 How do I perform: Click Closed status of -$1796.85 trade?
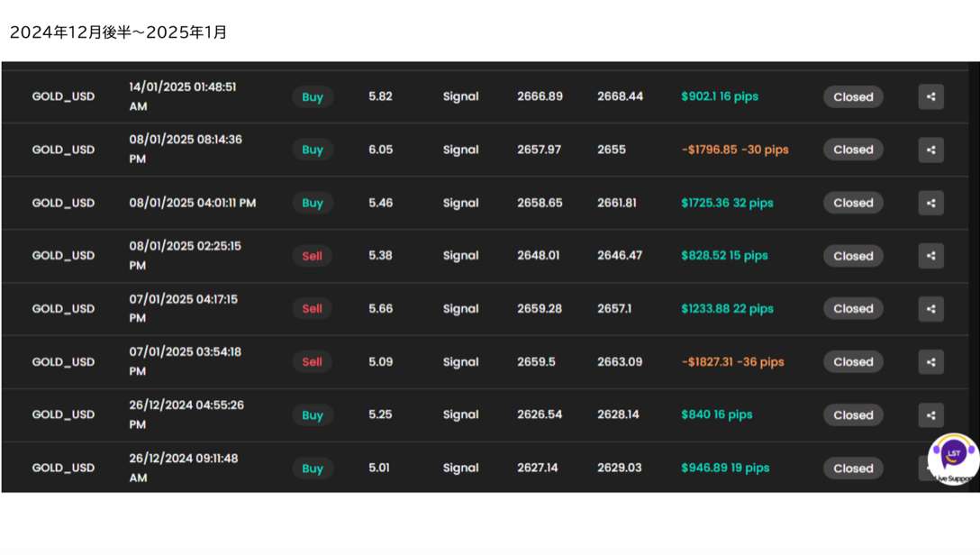(853, 150)
